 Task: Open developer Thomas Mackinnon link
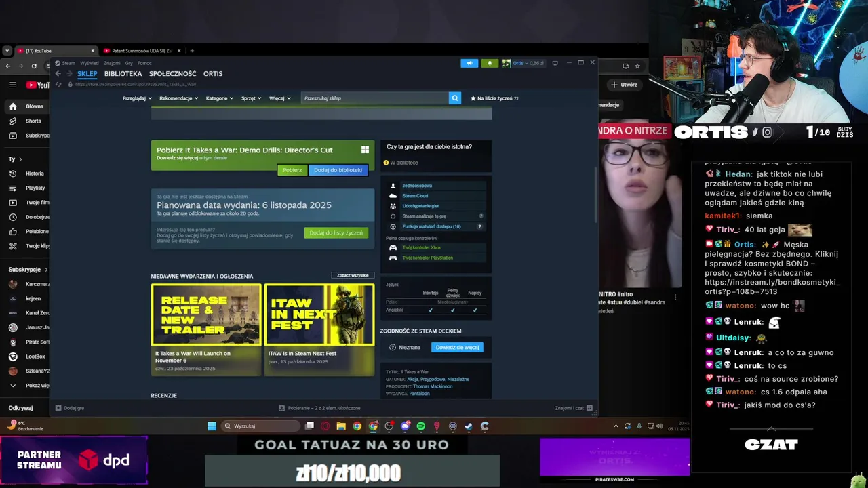pyautogui.click(x=433, y=386)
